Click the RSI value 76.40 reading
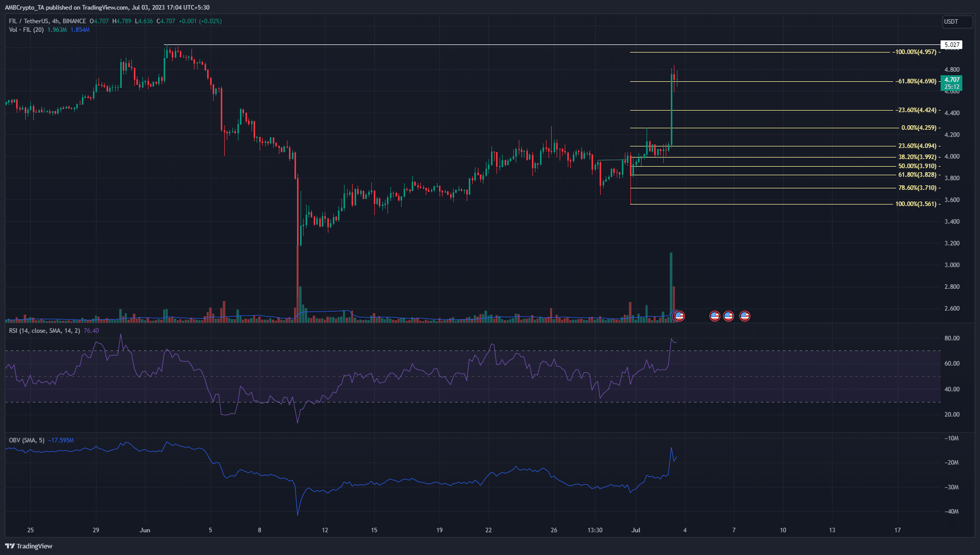980x555 pixels. click(x=91, y=331)
